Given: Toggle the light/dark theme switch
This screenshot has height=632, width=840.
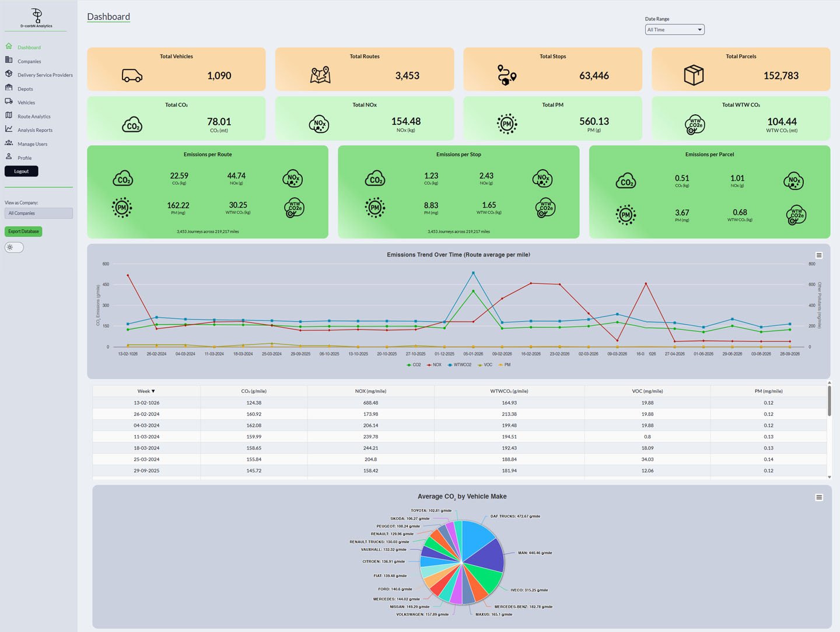Looking at the screenshot, I should pos(14,247).
